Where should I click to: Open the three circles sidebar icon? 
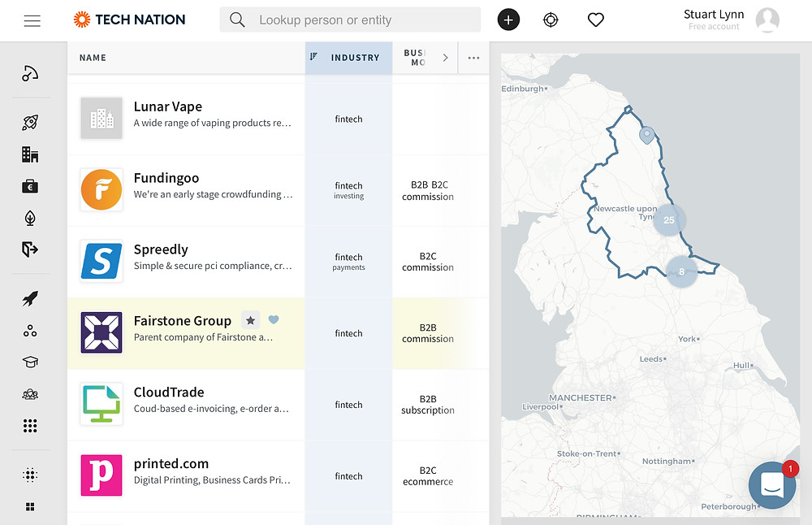click(30, 331)
